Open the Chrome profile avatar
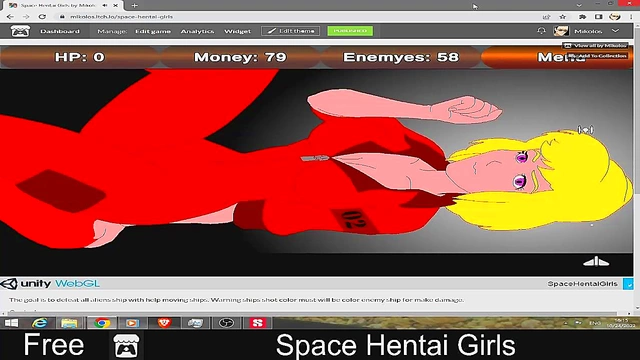 click(615, 17)
